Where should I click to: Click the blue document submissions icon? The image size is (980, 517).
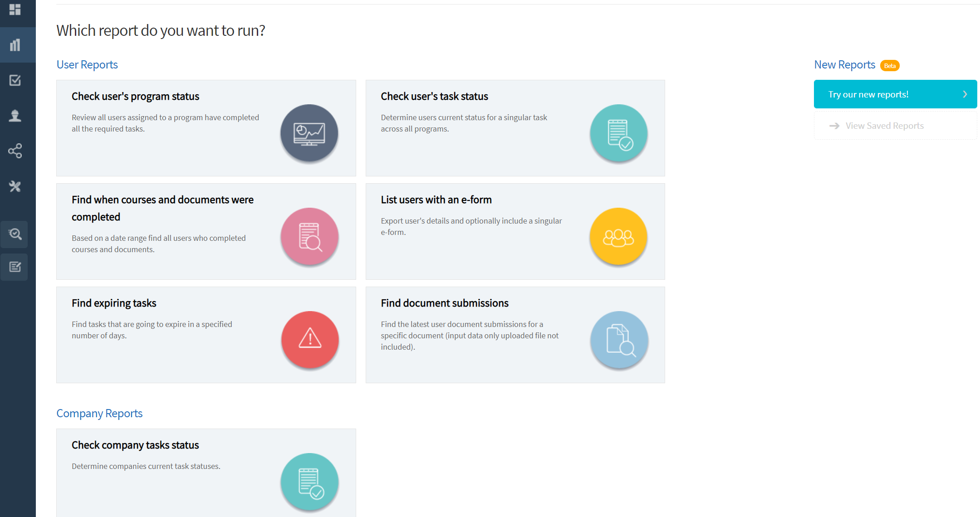pyautogui.click(x=619, y=340)
